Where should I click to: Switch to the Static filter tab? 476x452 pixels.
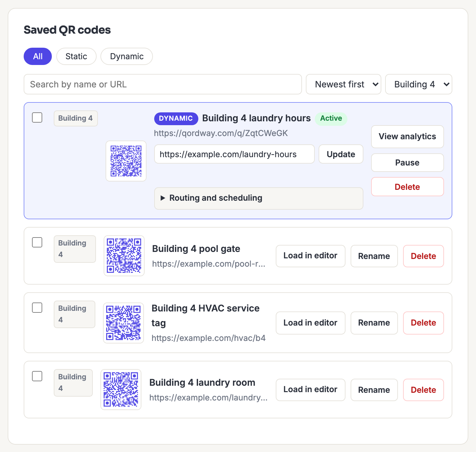(76, 56)
